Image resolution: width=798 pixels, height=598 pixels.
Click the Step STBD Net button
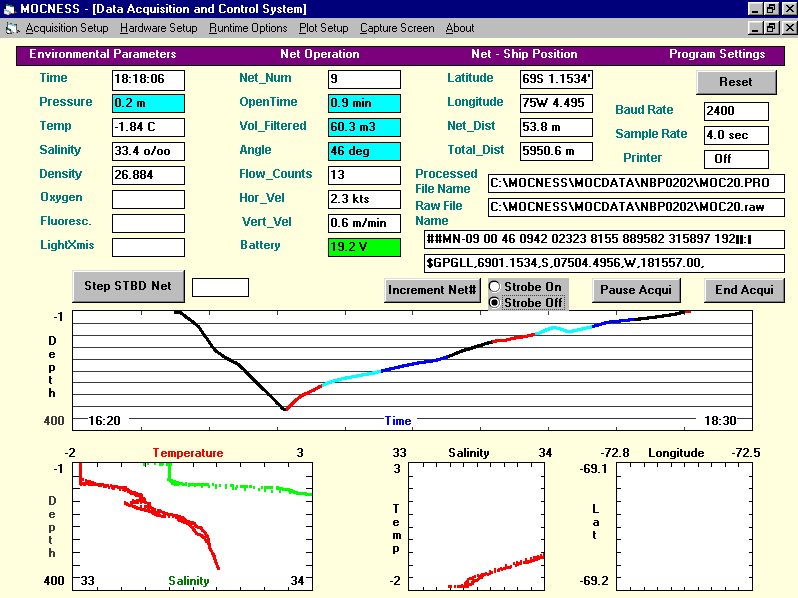(128, 286)
